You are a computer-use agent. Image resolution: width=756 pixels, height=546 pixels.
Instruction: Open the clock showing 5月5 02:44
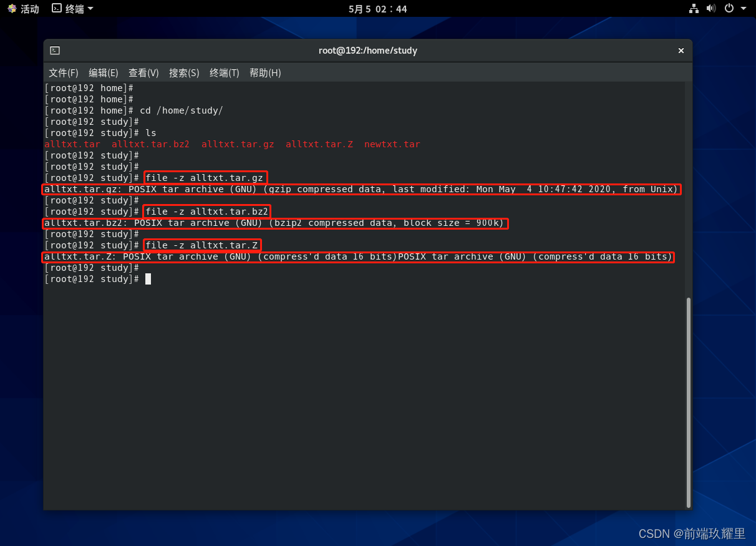(x=377, y=9)
